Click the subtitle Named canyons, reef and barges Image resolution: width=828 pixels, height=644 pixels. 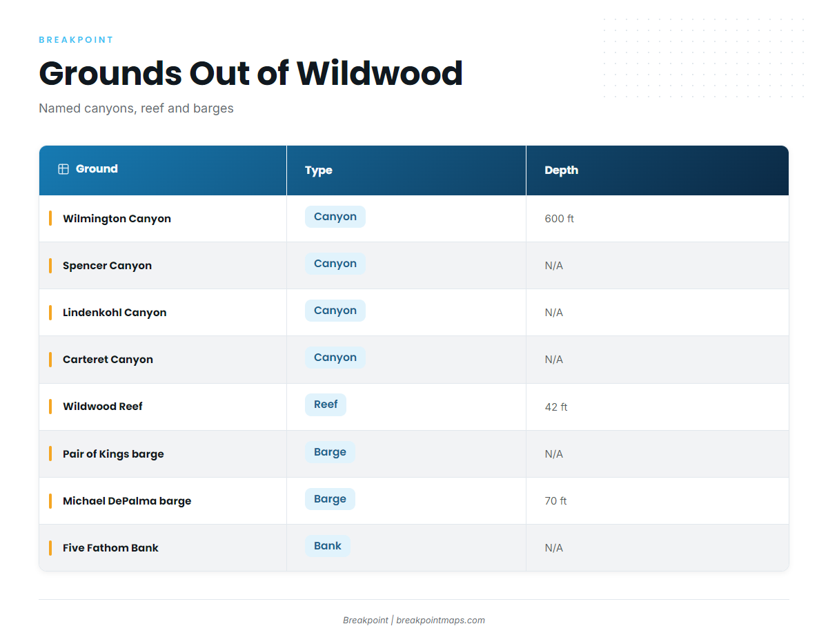tap(136, 108)
